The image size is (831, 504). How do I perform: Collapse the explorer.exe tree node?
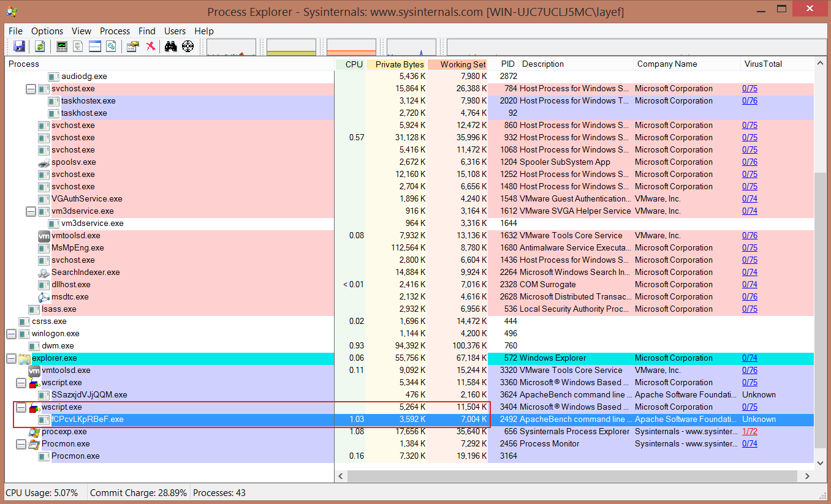[11, 358]
